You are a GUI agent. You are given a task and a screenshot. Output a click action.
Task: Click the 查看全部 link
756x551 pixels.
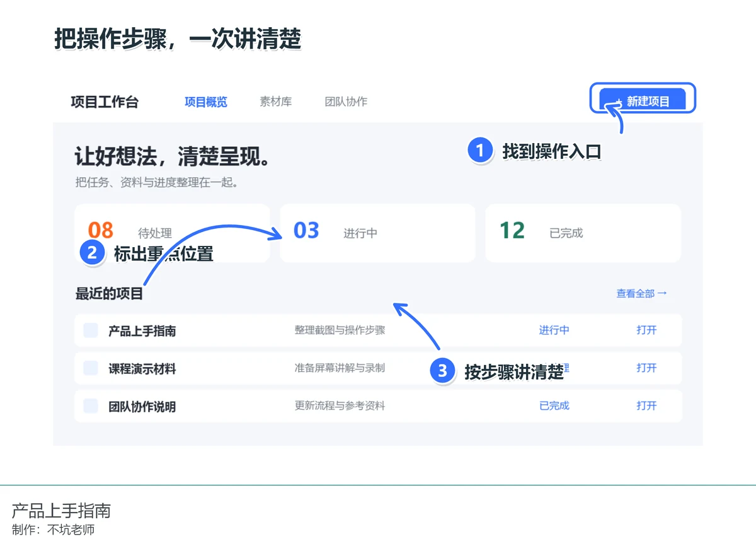[x=641, y=293]
